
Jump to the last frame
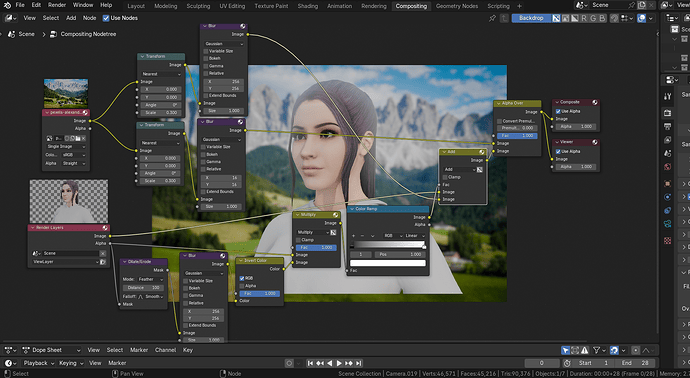[x=359, y=363]
